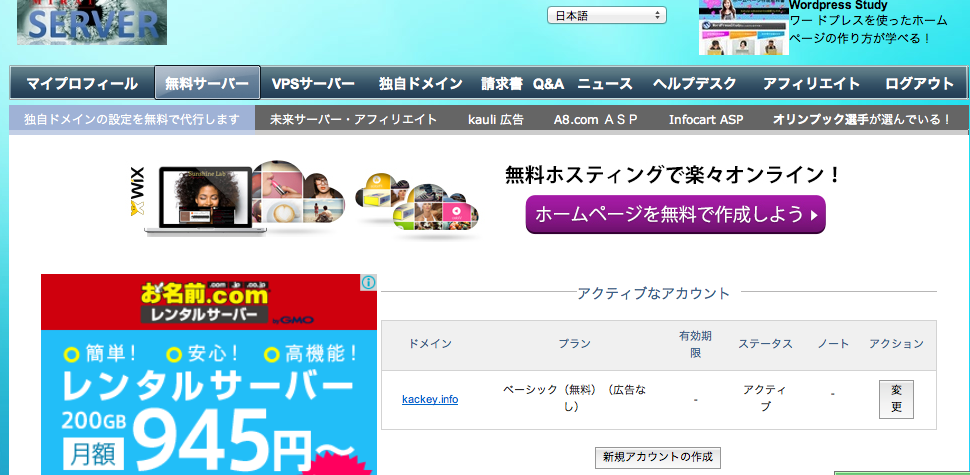Click the SERVER site logo
This screenshot has height=475, width=970.
click(x=92, y=23)
